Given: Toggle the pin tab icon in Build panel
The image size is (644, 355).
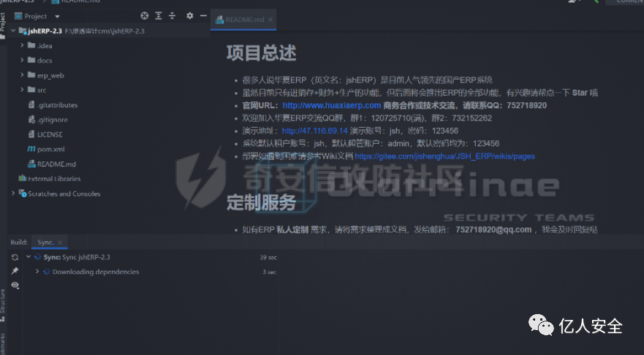Looking at the screenshot, I should 15,271.
